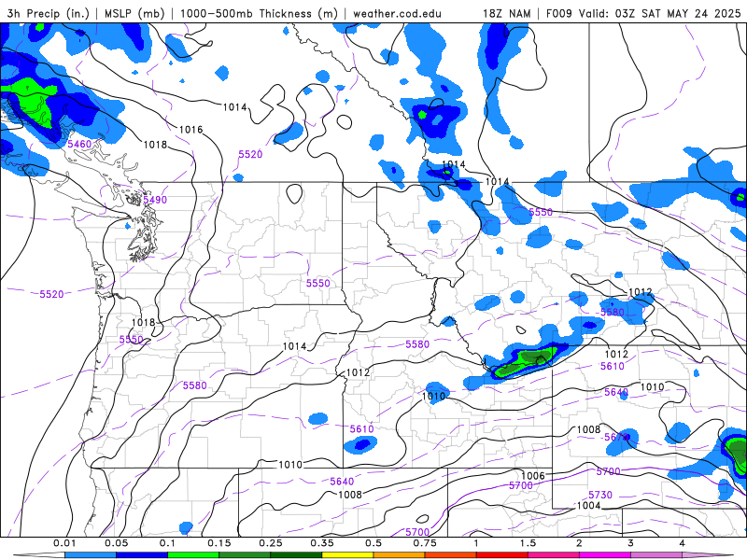Screen dimensions: 747x560
Task: Click the '0.35' legend scale value
Action: [x=322, y=543]
